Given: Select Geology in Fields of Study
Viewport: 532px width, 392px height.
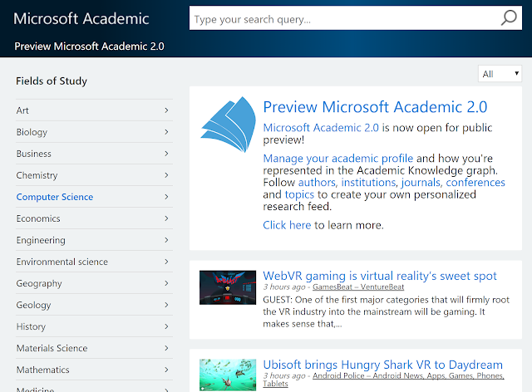Looking at the screenshot, I should (33, 305).
